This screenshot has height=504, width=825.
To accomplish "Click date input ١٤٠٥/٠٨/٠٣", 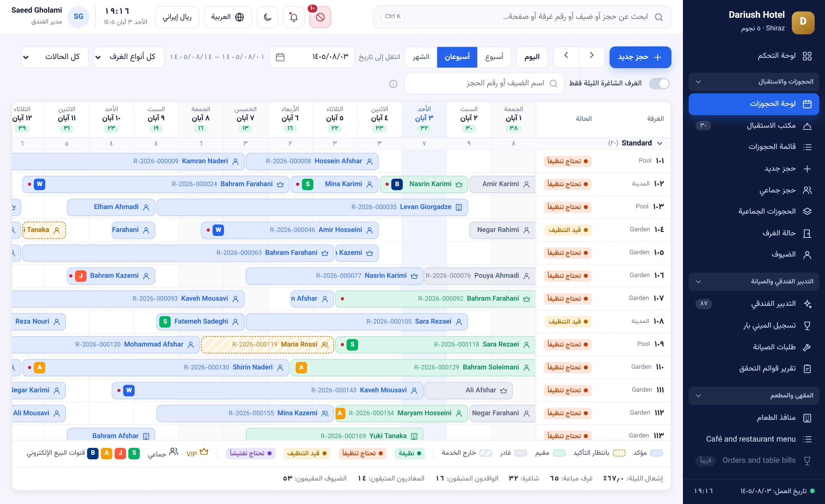I will tap(312, 57).
